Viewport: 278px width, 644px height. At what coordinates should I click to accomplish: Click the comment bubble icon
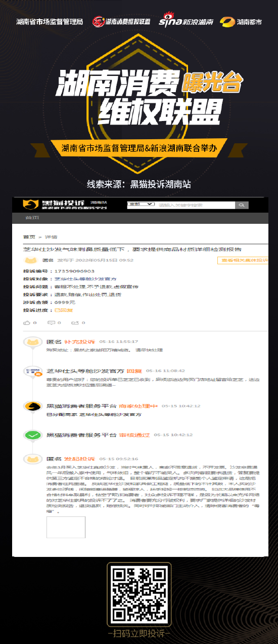tap(51, 323)
